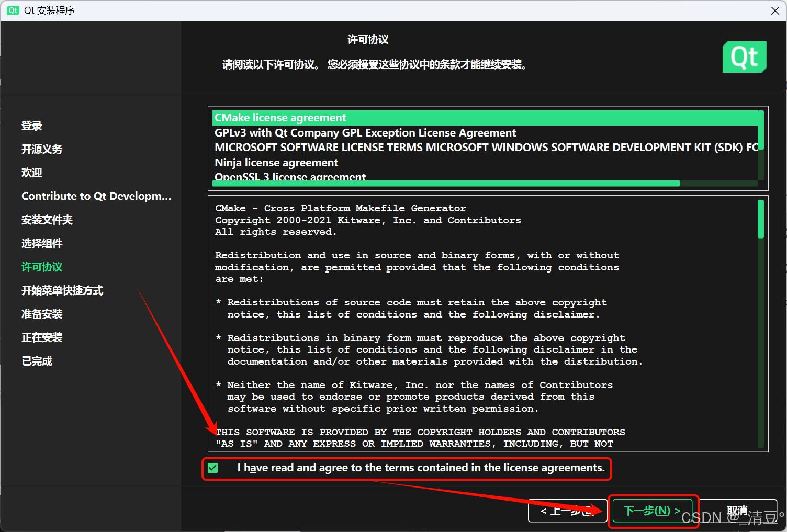Screen dimensions: 787x532
Task: Click the 准备安装 step in the sidebar
Action: click(42, 314)
